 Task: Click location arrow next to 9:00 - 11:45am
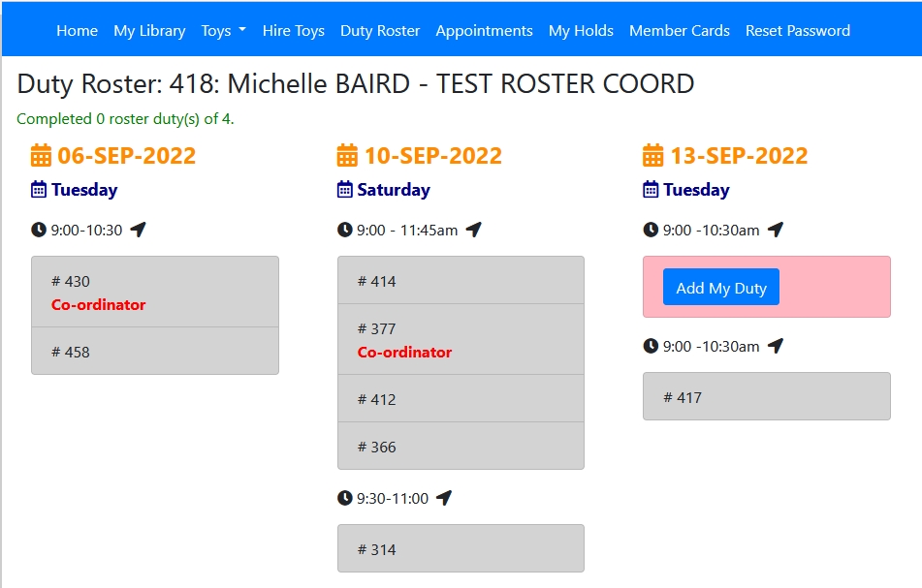(473, 230)
